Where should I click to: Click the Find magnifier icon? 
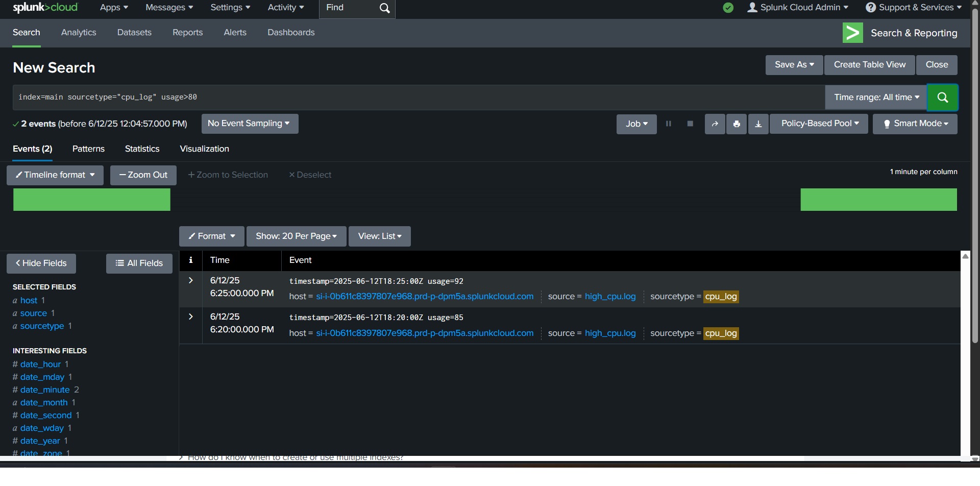pyautogui.click(x=385, y=8)
